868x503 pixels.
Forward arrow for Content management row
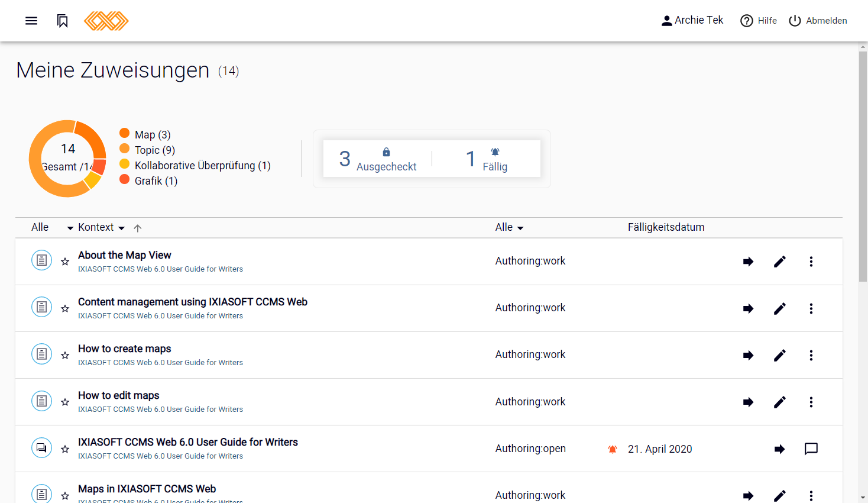[x=748, y=308]
